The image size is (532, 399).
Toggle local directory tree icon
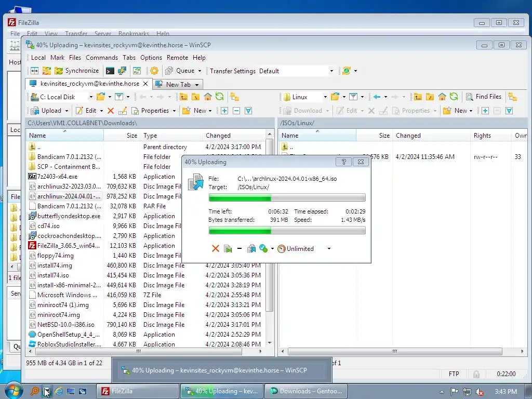pyautogui.click(x=235, y=97)
